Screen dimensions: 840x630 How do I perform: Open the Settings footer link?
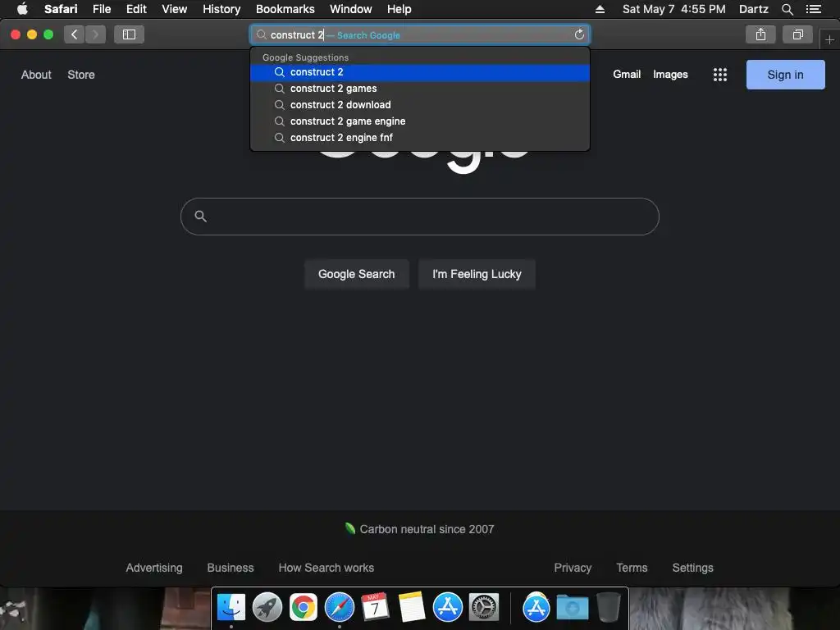692,568
